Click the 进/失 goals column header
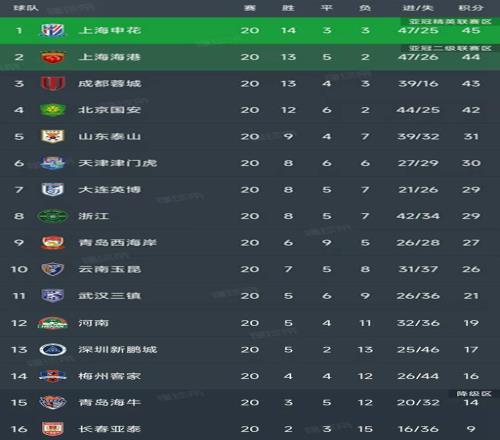This screenshot has height=440, width=500. [x=418, y=8]
